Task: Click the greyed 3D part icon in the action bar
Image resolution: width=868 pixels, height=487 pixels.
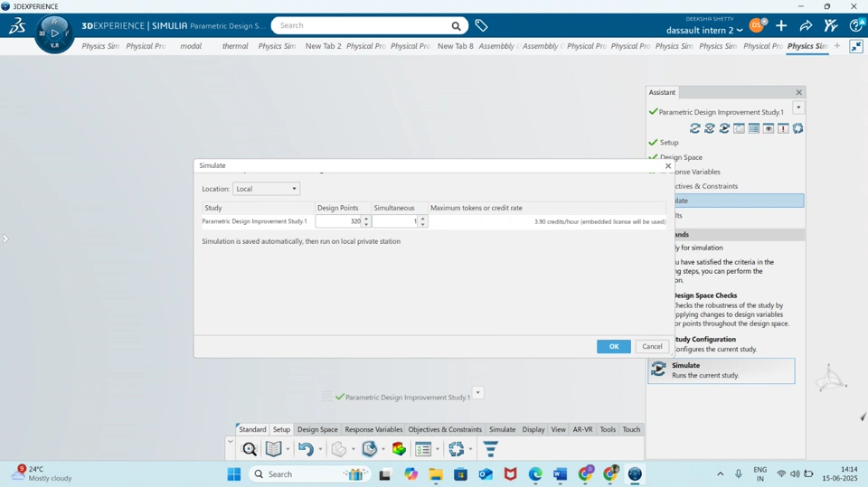Action: coord(339,449)
